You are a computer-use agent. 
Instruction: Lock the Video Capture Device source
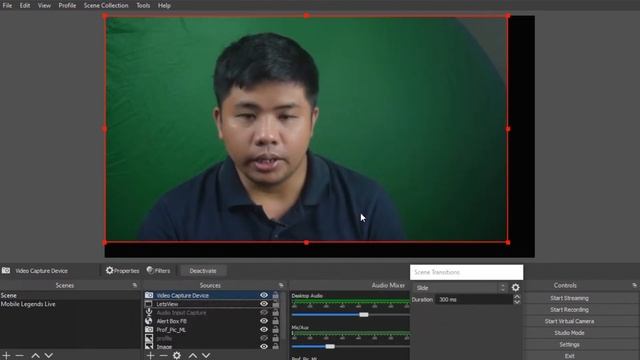point(276,295)
